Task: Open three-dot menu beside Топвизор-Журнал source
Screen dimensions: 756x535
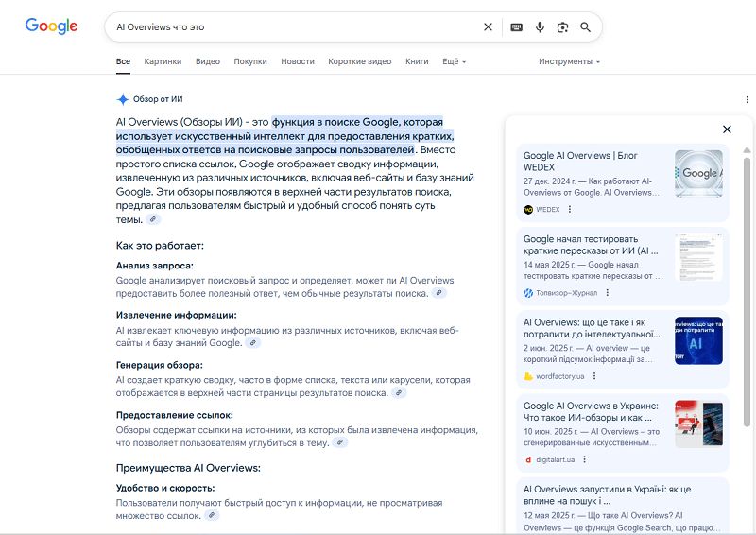Action: click(608, 293)
